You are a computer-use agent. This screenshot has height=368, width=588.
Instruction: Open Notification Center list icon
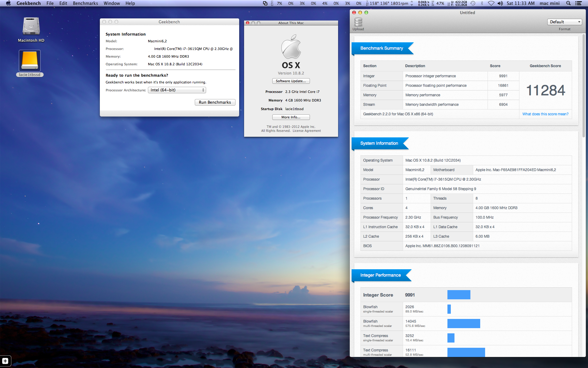coord(579,3)
